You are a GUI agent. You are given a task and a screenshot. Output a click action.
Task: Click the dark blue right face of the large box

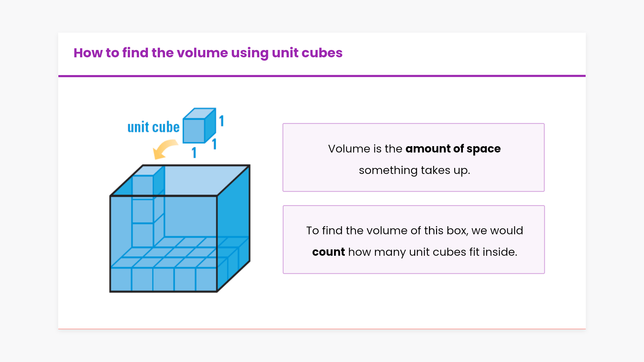[234, 215]
